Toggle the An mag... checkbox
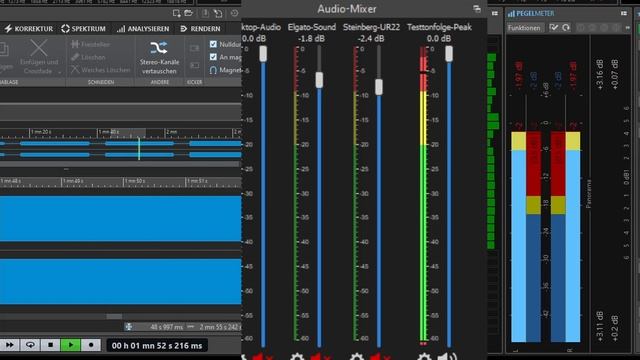The width and height of the screenshot is (640, 360). pos(213,57)
